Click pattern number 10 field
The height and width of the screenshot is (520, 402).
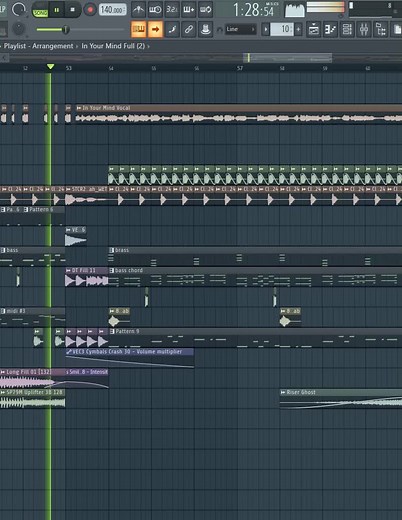[282, 29]
